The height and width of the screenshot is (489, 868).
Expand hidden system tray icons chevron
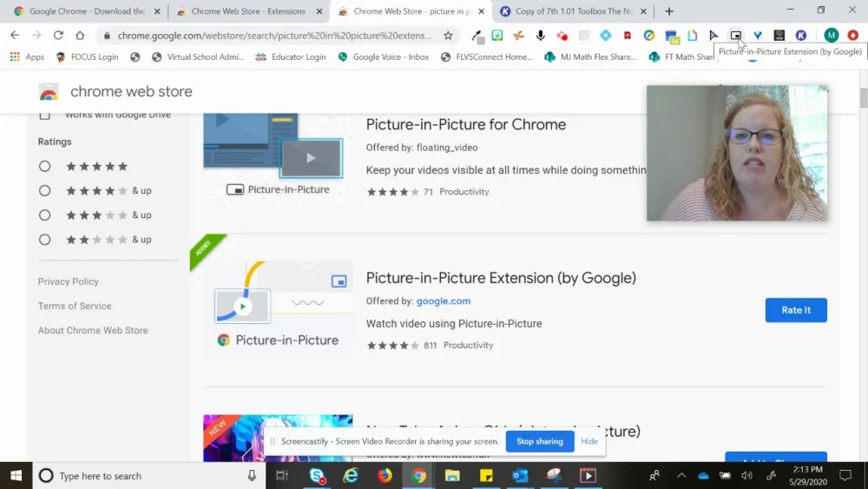tap(681, 475)
